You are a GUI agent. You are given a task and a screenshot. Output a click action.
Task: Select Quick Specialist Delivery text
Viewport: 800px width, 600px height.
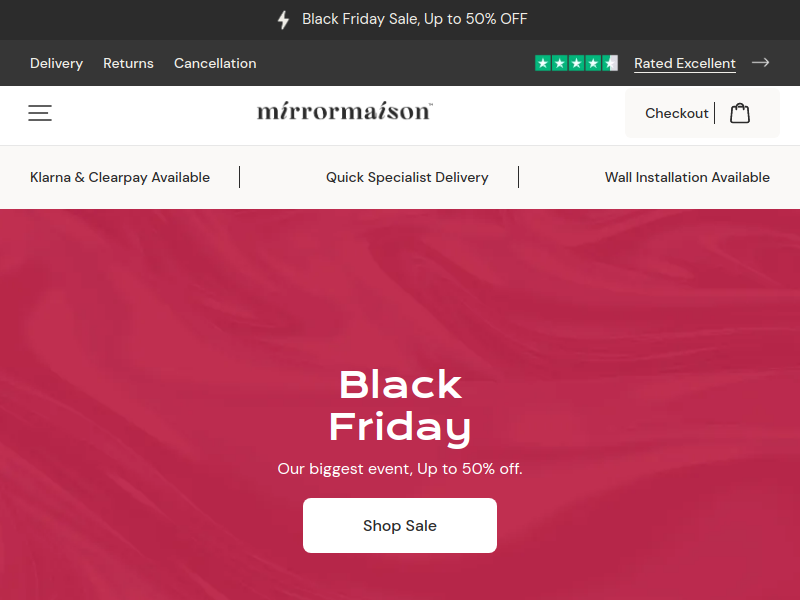coord(407,178)
